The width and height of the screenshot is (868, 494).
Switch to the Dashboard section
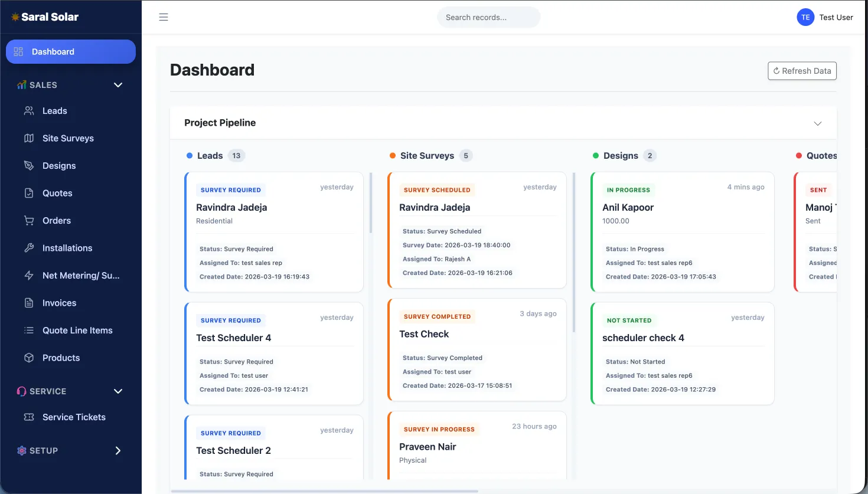pyautogui.click(x=70, y=51)
